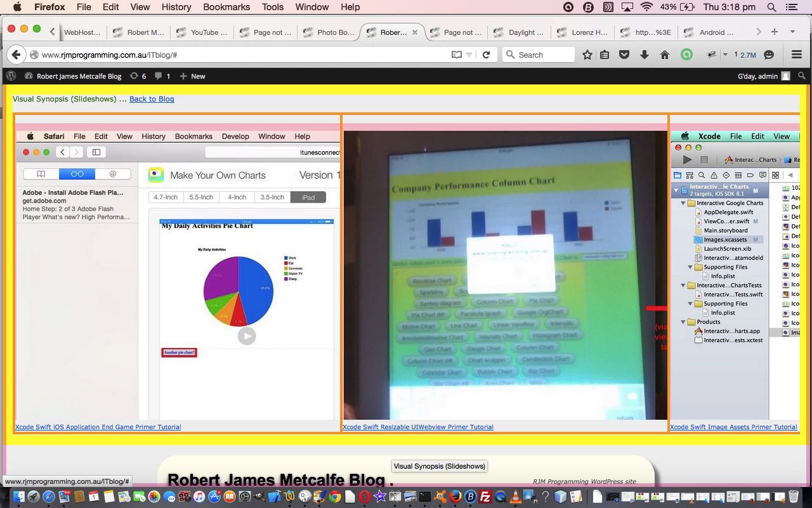Screen dimensions: 812x508
Task: Click the Back to Blog link
Action: click(152, 99)
